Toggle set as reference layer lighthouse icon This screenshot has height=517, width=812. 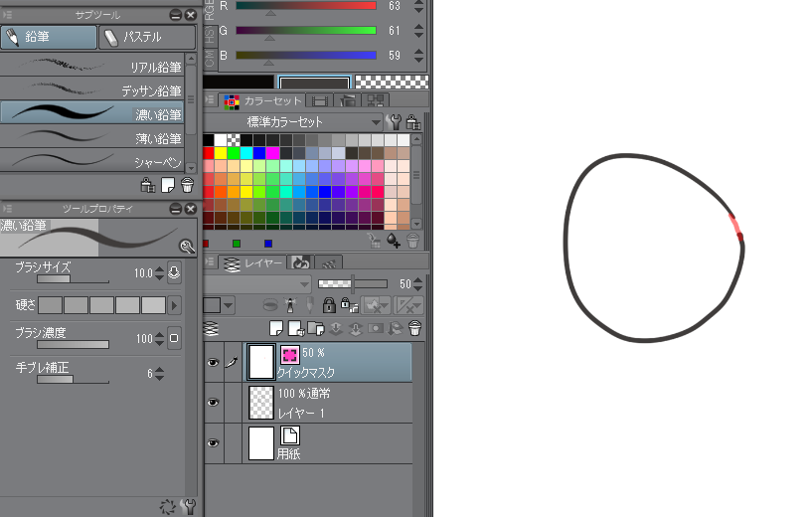290,305
